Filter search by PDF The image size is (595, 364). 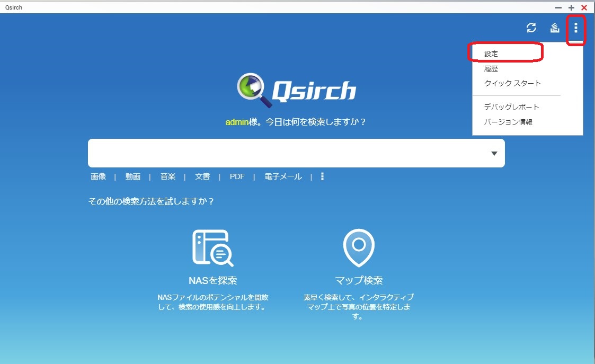tap(237, 176)
